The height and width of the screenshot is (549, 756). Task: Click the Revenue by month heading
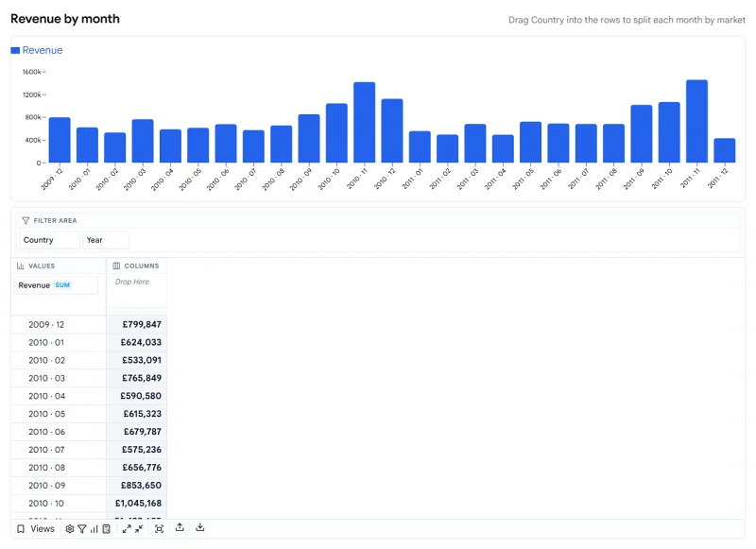click(x=65, y=19)
